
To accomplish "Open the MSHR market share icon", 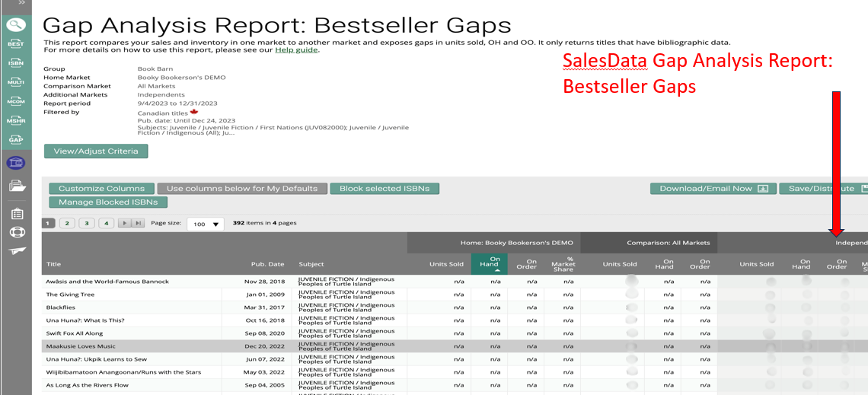I will (15, 120).
